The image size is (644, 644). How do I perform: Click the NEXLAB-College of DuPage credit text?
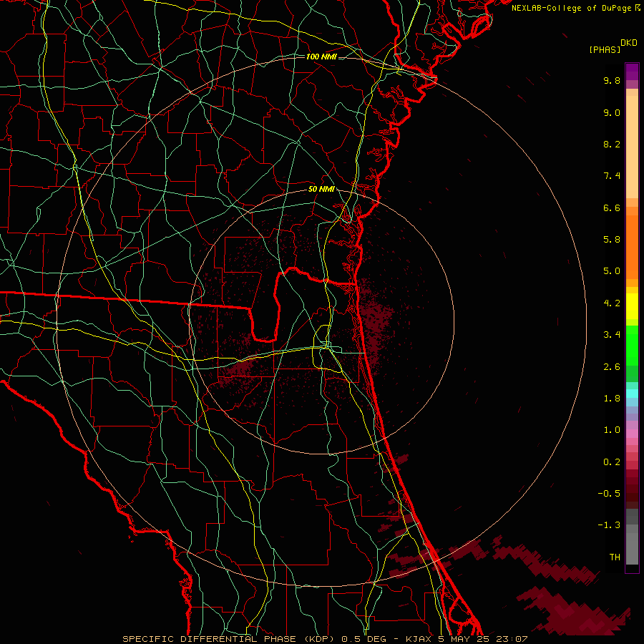point(572,8)
